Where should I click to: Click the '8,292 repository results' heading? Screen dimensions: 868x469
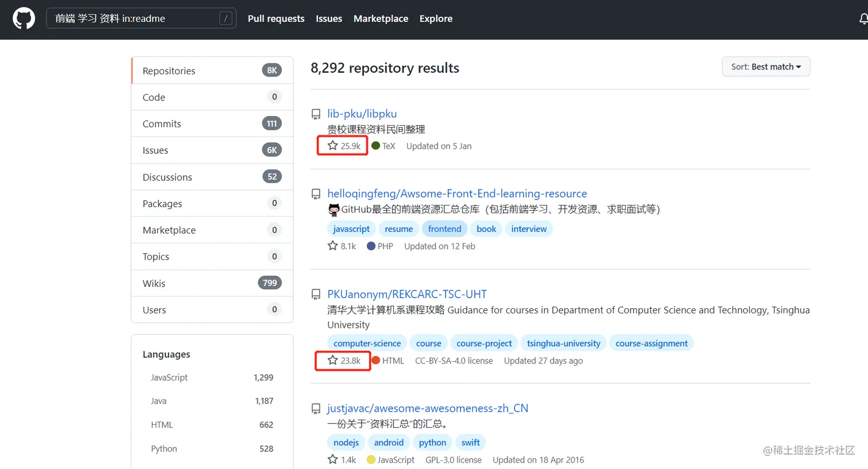click(x=385, y=68)
